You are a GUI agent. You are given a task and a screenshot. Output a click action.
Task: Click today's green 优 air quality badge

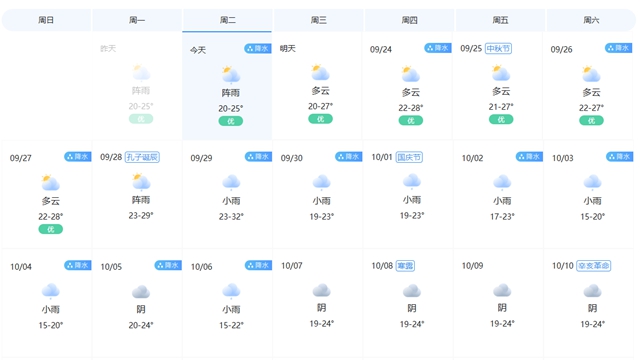tap(231, 121)
